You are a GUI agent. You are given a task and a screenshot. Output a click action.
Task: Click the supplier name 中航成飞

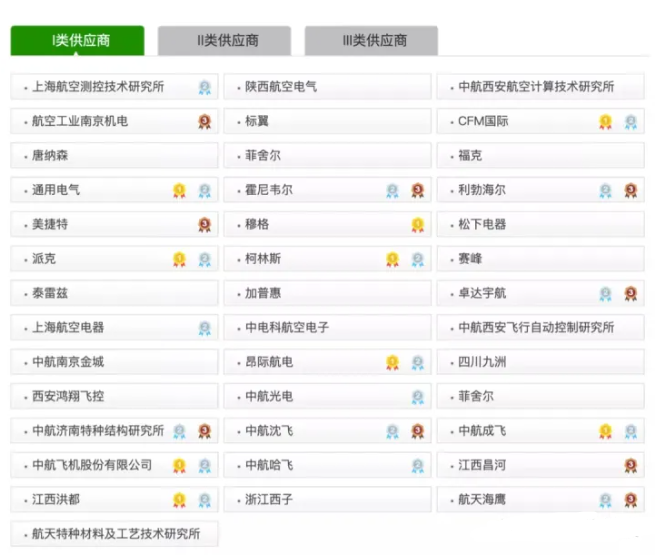point(482,431)
